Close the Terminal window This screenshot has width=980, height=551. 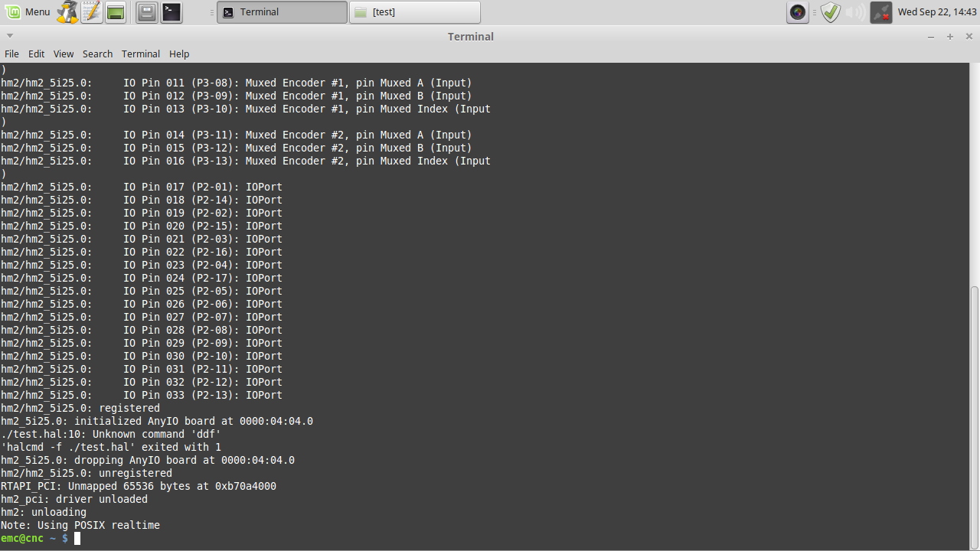coord(969,36)
